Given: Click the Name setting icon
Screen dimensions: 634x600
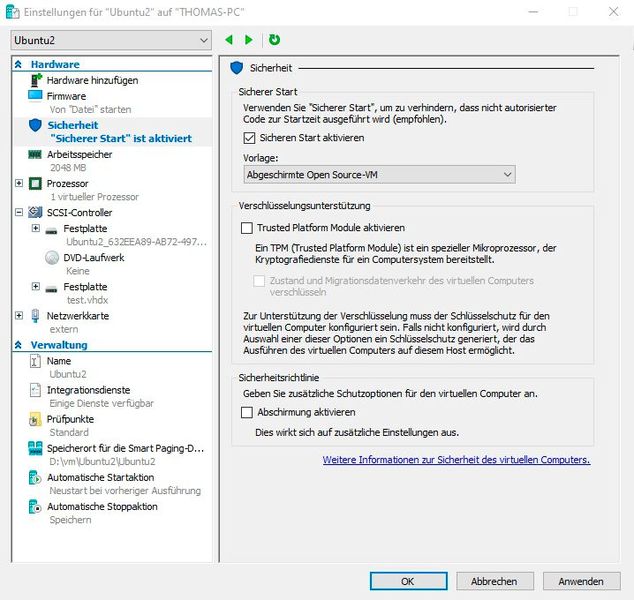Looking at the screenshot, I should (x=35, y=361).
